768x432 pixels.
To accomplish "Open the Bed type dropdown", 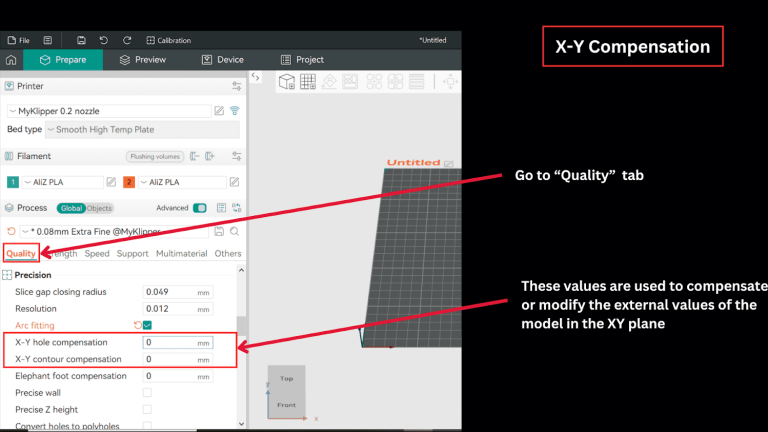I will 143,129.
